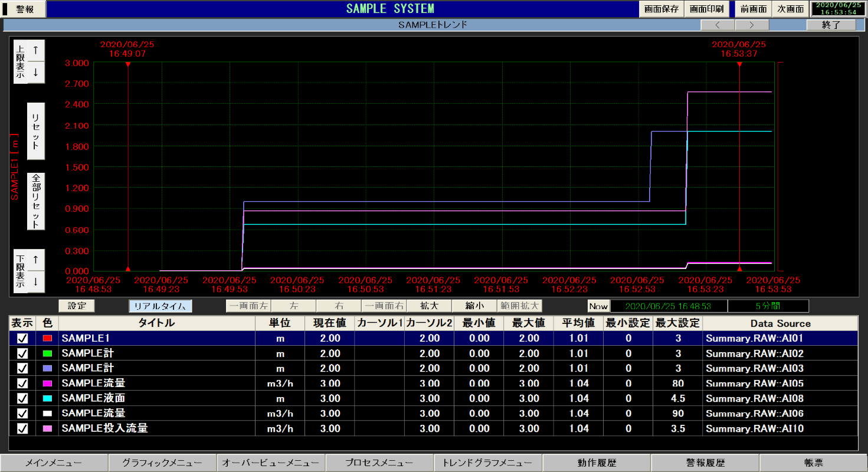This screenshot has height=472, width=868.
Task: Toggle checkbox for AI03 SAMPLE計 row
Action: pyautogui.click(x=22, y=368)
